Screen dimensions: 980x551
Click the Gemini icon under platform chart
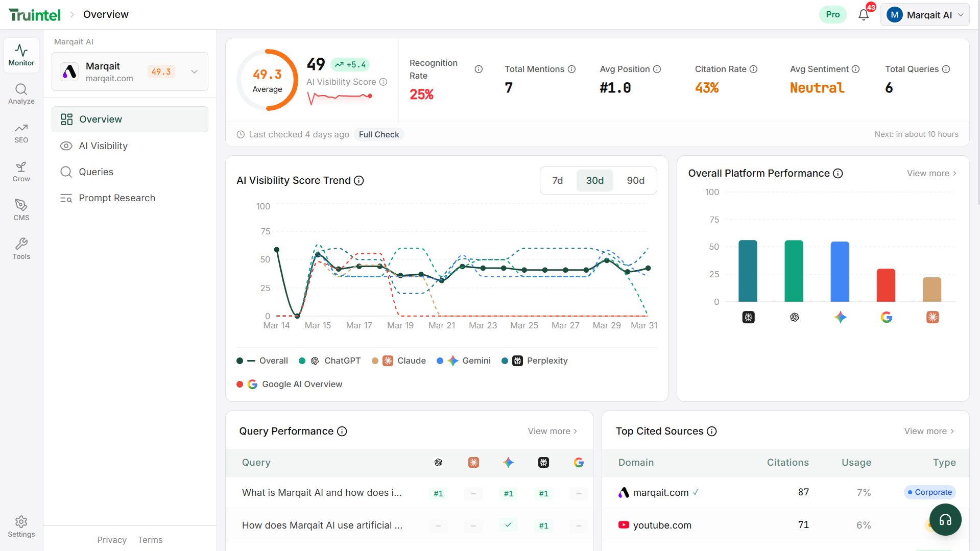point(840,318)
